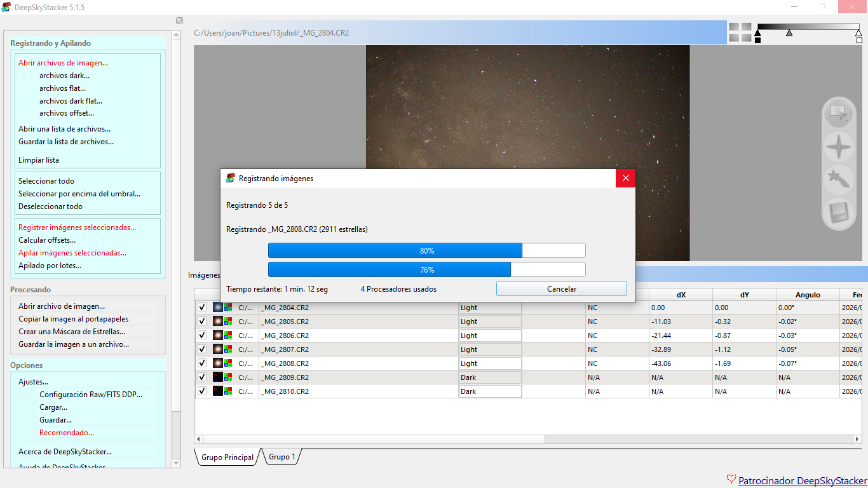This screenshot has width=868, height=488.
Task: Open the Light type dropdown for _MG_2806.CR2
Action: (490, 335)
